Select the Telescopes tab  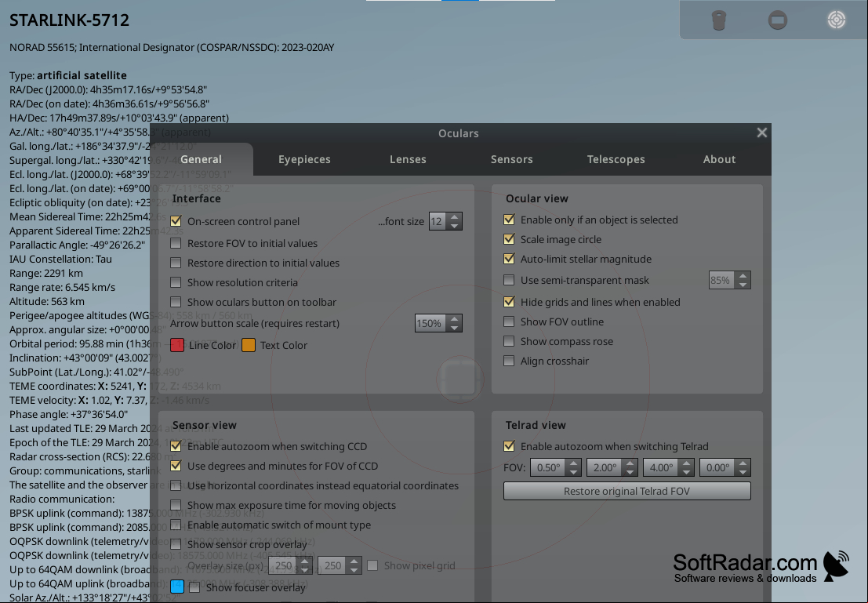coord(616,159)
